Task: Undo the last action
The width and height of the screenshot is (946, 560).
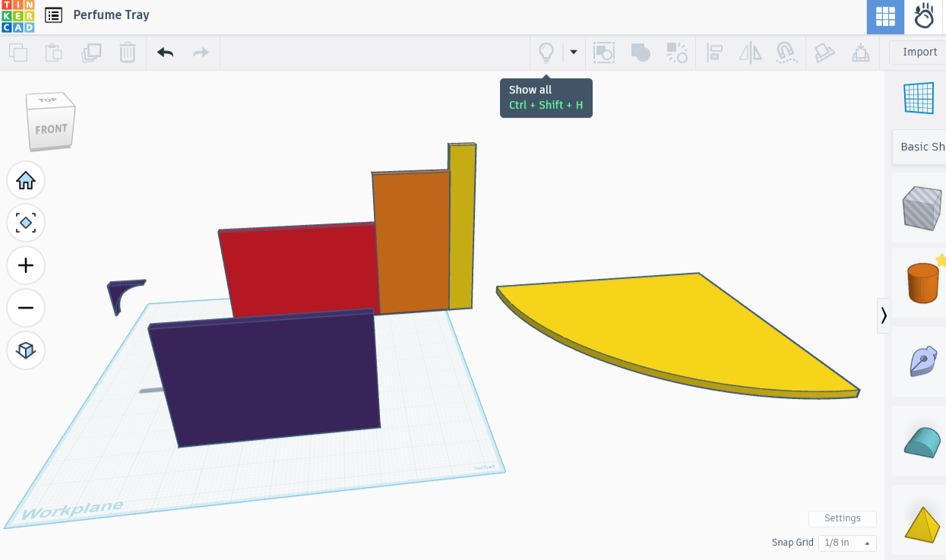Action: pos(165,52)
